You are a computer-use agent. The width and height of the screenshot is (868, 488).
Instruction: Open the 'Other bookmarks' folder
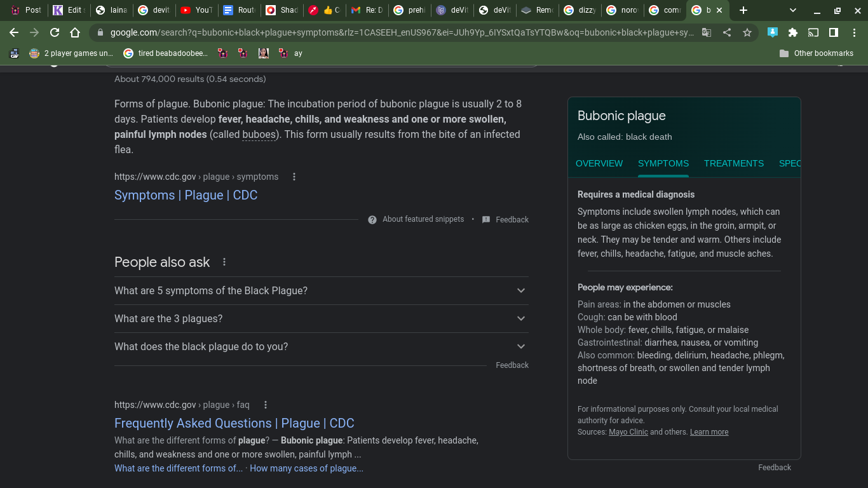817,53
